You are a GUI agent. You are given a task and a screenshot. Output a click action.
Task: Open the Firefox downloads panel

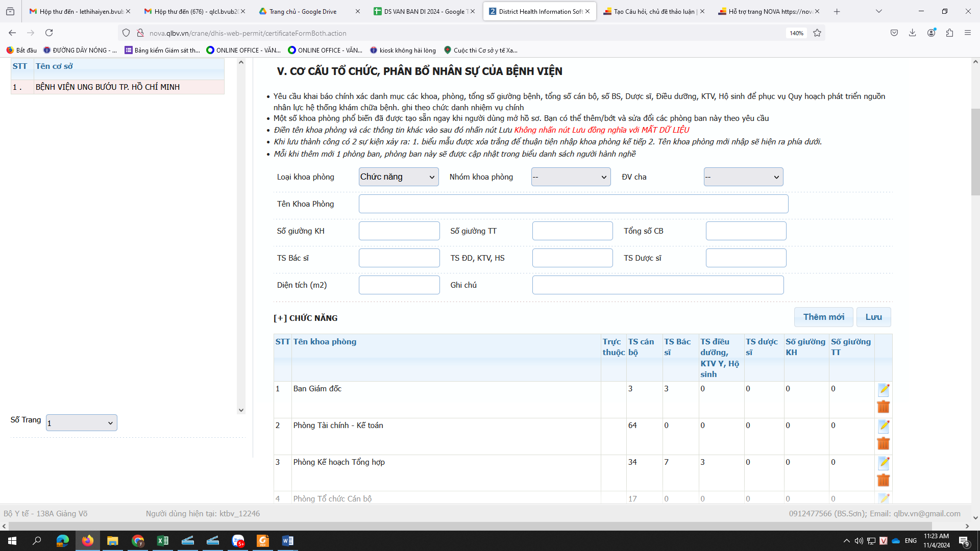point(912,33)
